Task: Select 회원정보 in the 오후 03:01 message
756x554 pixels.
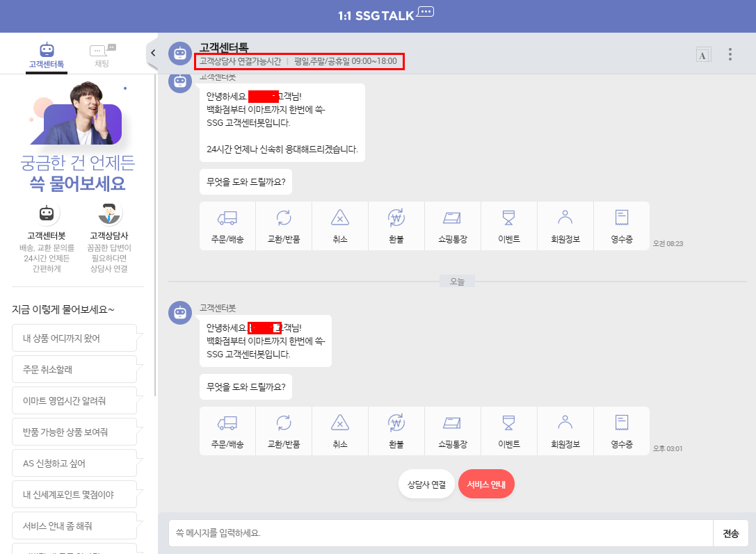Action: [565, 431]
